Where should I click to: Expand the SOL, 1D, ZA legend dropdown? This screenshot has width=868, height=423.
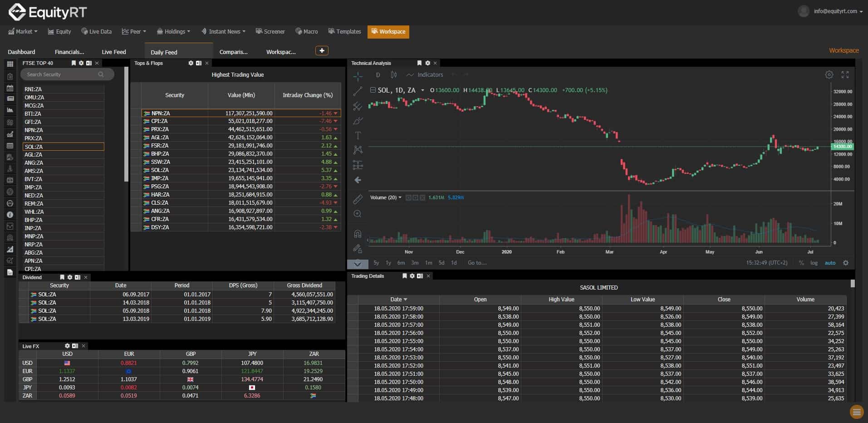coord(422,90)
